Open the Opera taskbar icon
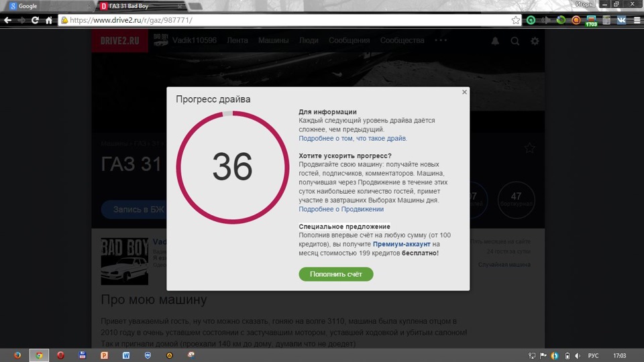644x362 pixels. click(61, 355)
